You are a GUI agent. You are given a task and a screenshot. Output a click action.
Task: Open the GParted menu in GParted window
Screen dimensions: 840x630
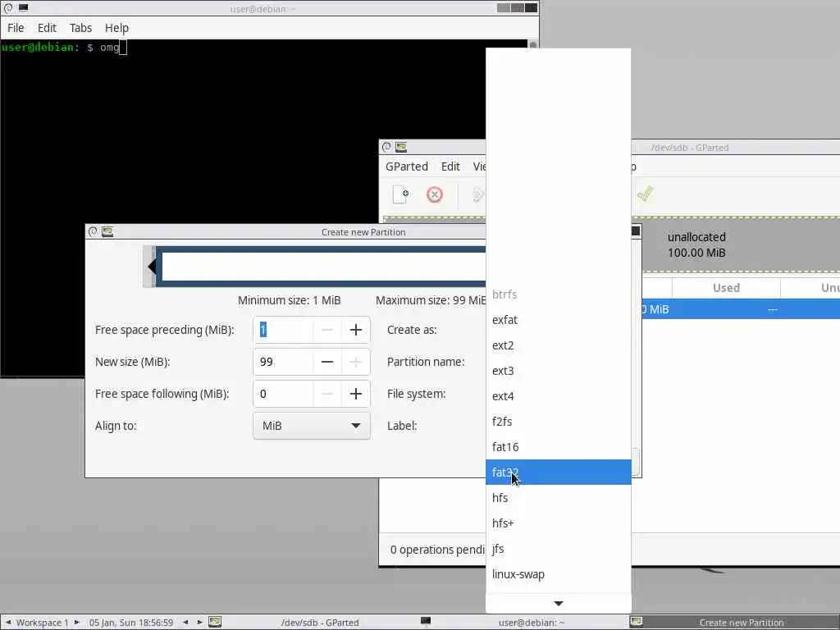coord(407,167)
